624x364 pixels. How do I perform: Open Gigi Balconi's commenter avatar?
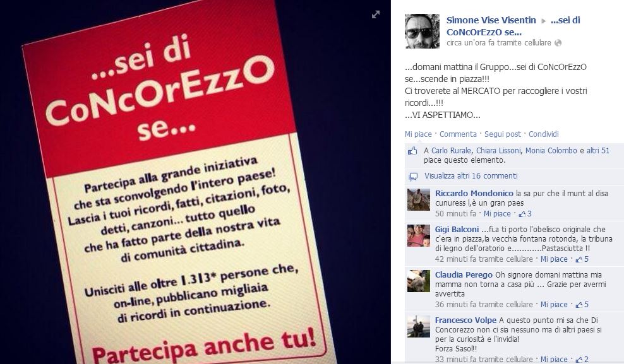418,236
